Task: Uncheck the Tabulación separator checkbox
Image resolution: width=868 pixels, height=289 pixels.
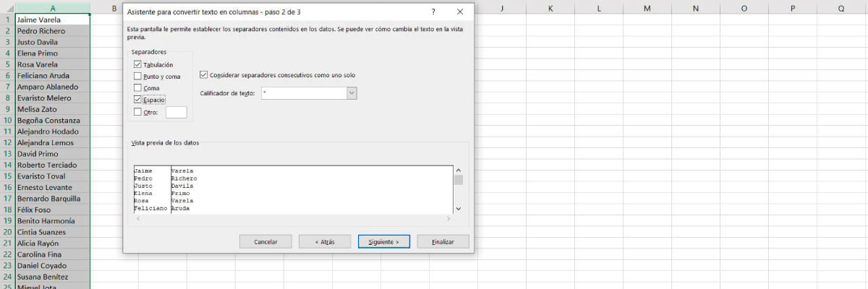Action: 137,65
